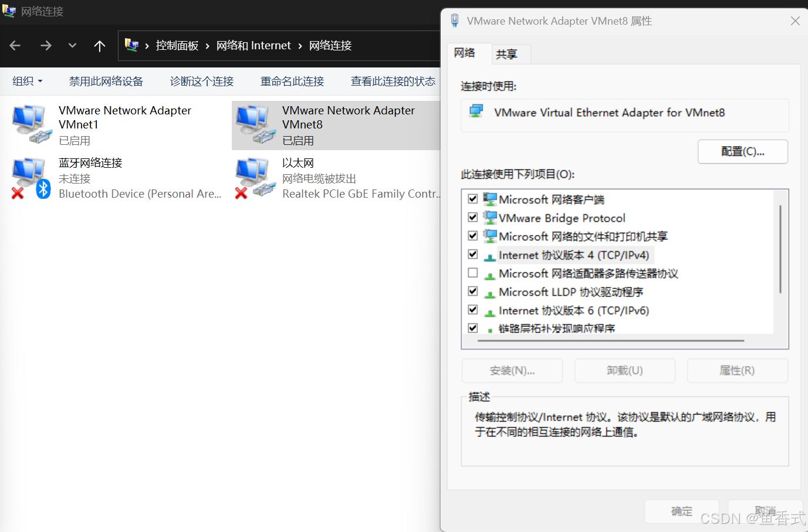Select VMware Network Adapter VMnet8 icon
This screenshot has width=808, height=532.
click(x=255, y=124)
